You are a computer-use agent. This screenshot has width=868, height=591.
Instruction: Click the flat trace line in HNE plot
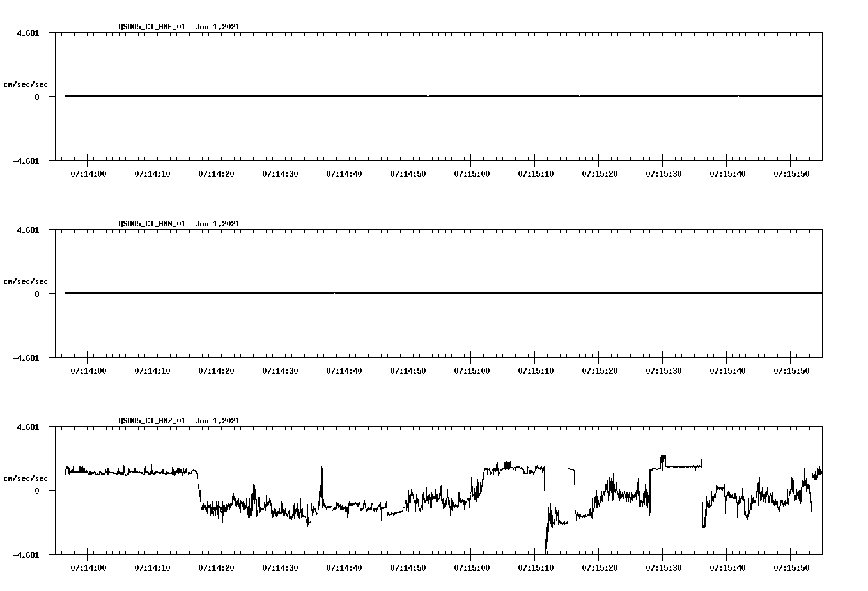[444, 96]
